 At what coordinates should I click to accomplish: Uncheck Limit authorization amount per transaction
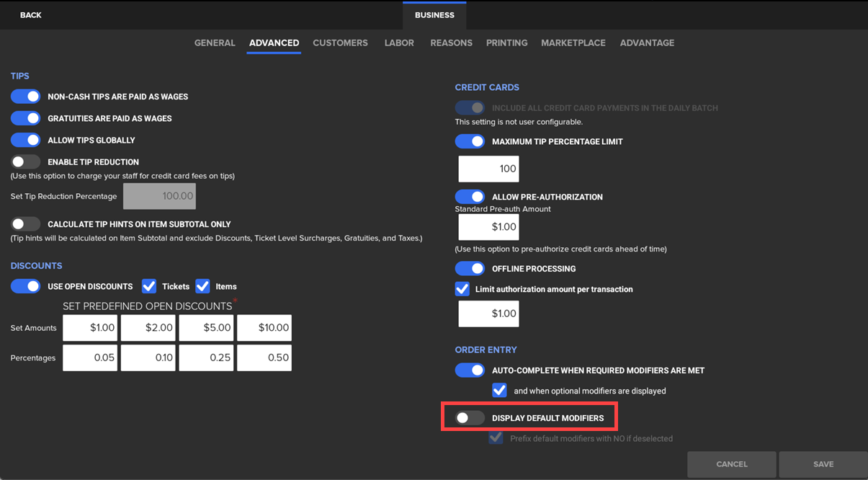pyautogui.click(x=462, y=289)
